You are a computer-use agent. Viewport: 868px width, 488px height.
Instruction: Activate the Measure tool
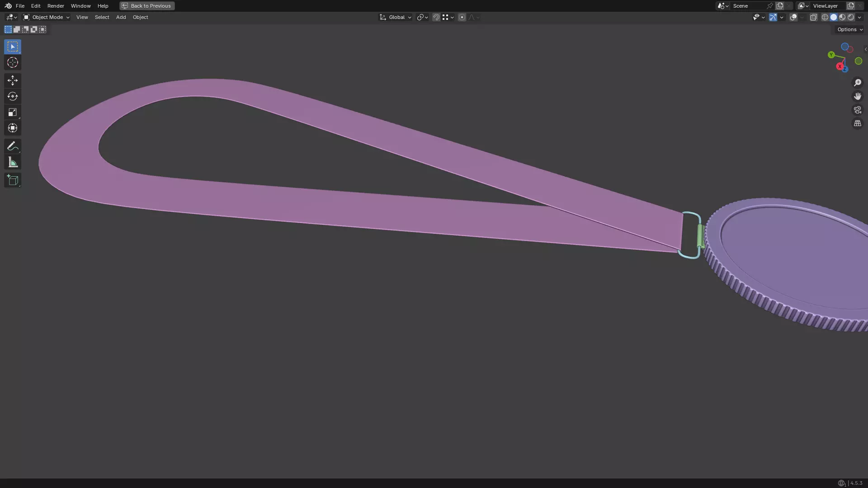click(12, 162)
